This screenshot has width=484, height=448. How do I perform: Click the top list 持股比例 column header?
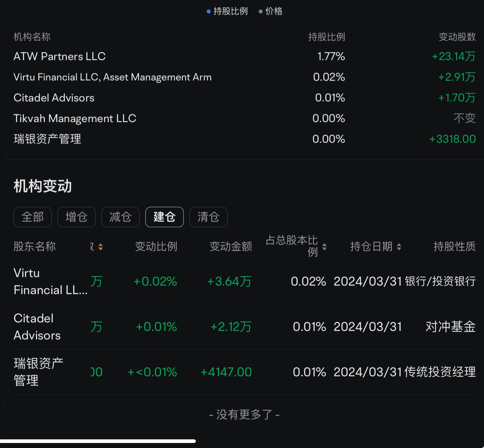pos(327,37)
